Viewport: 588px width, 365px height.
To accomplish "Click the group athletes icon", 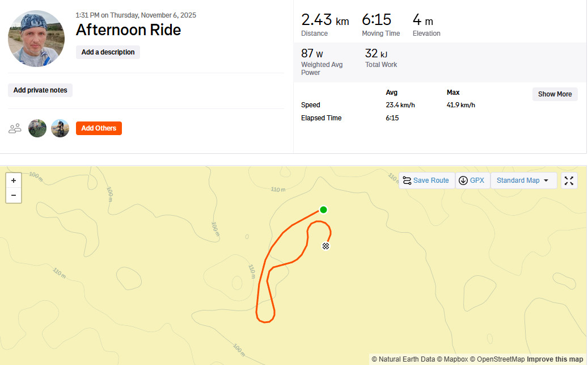I will pos(15,128).
